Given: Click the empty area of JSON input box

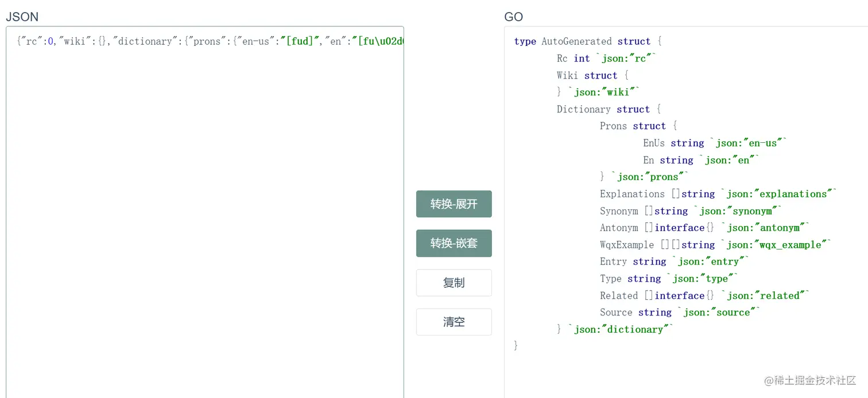Looking at the screenshot, I should 205,218.
